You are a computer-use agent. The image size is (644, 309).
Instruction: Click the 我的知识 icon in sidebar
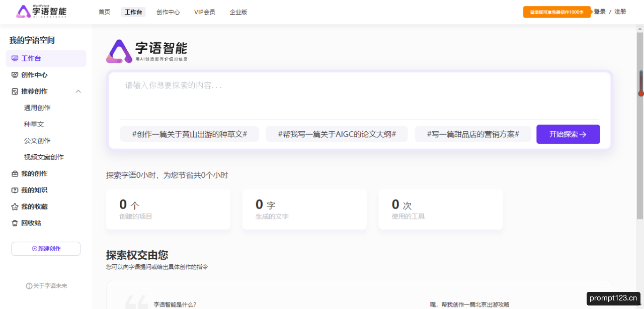(15, 190)
